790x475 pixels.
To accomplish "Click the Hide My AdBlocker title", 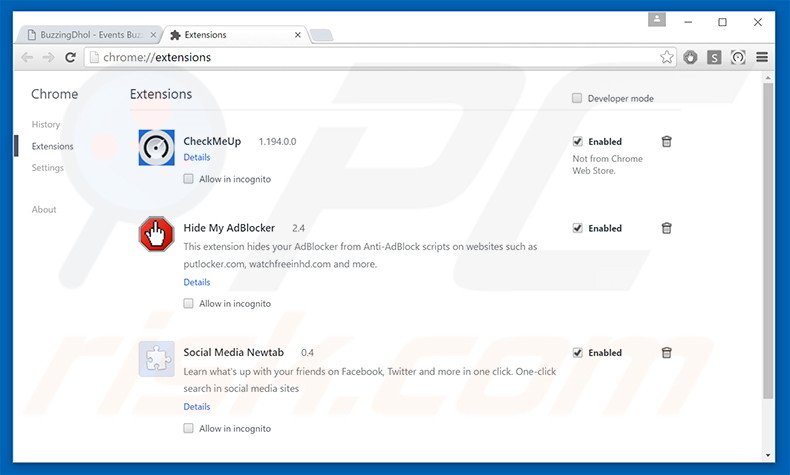I will [229, 228].
